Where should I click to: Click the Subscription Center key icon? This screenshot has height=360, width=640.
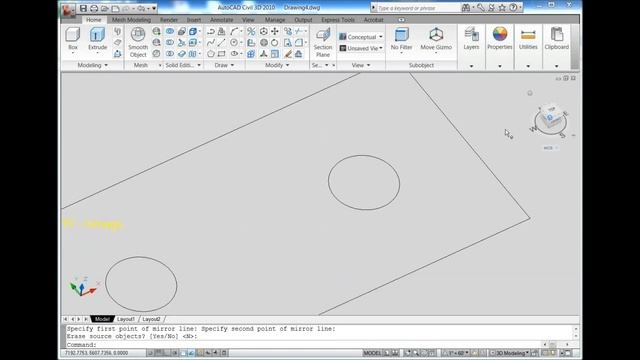(481, 8)
